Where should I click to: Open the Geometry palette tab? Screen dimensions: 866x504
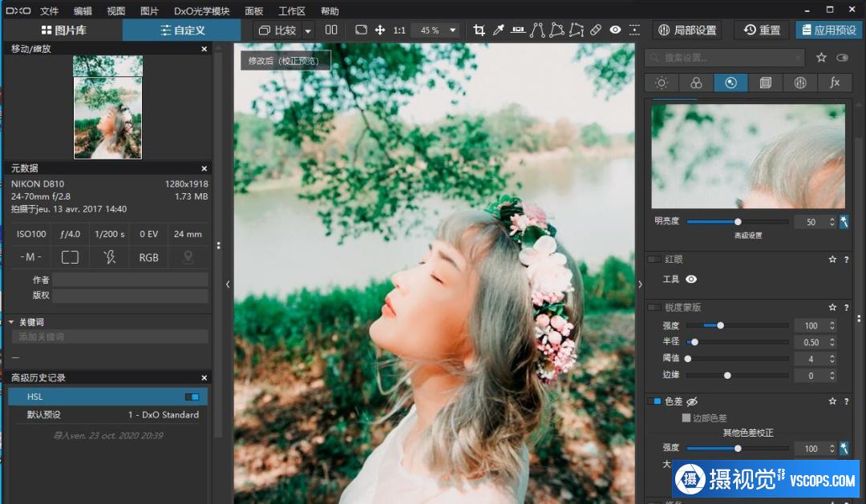(766, 83)
